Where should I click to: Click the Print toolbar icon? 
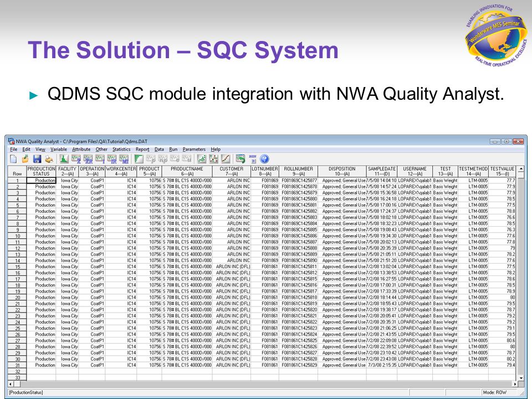point(49,159)
